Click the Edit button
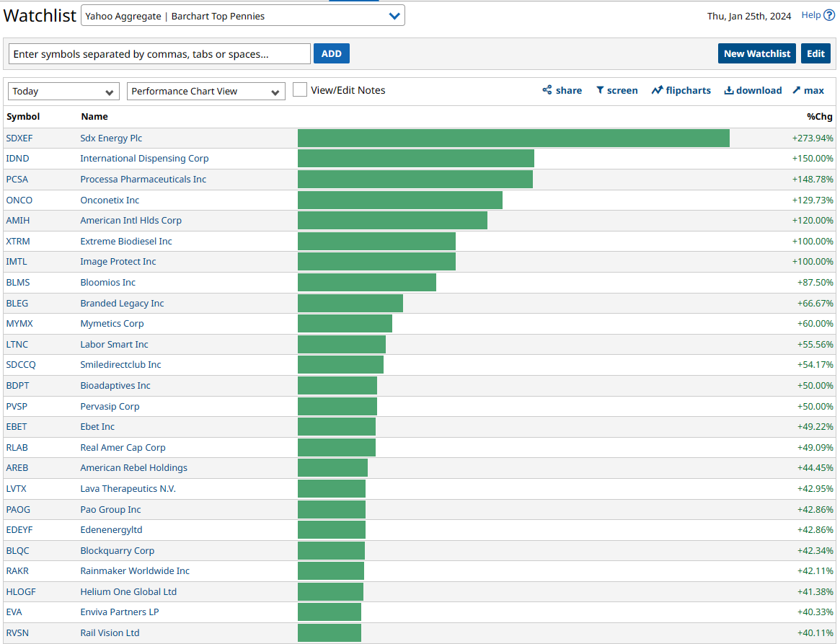The image size is (840, 644). pyautogui.click(x=815, y=53)
